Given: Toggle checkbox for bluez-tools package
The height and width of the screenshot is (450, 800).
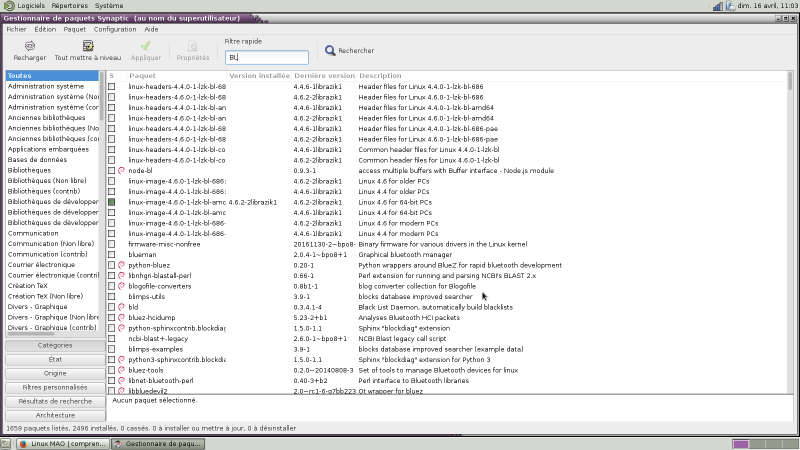Looking at the screenshot, I should point(112,370).
